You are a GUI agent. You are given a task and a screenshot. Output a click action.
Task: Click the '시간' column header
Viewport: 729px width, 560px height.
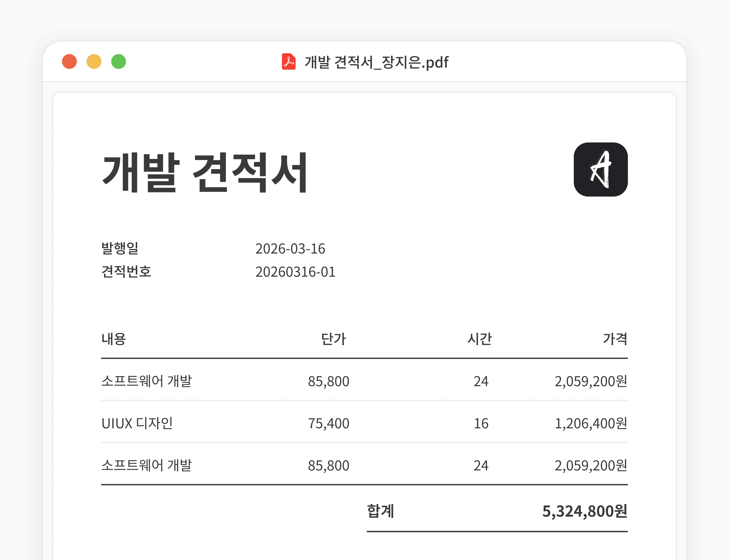[x=479, y=339]
